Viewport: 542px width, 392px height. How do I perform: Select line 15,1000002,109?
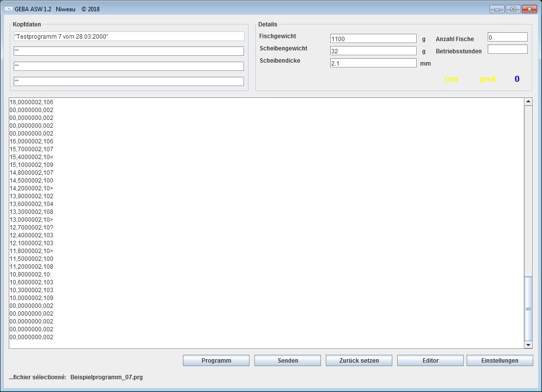click(x=31, y=164)
